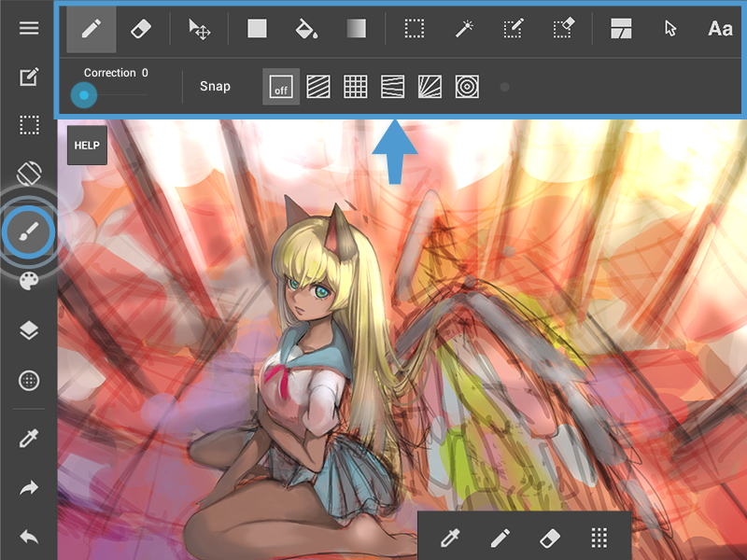
Task: Select the Fill rectangle shape tool
Action: coord(257,29)
